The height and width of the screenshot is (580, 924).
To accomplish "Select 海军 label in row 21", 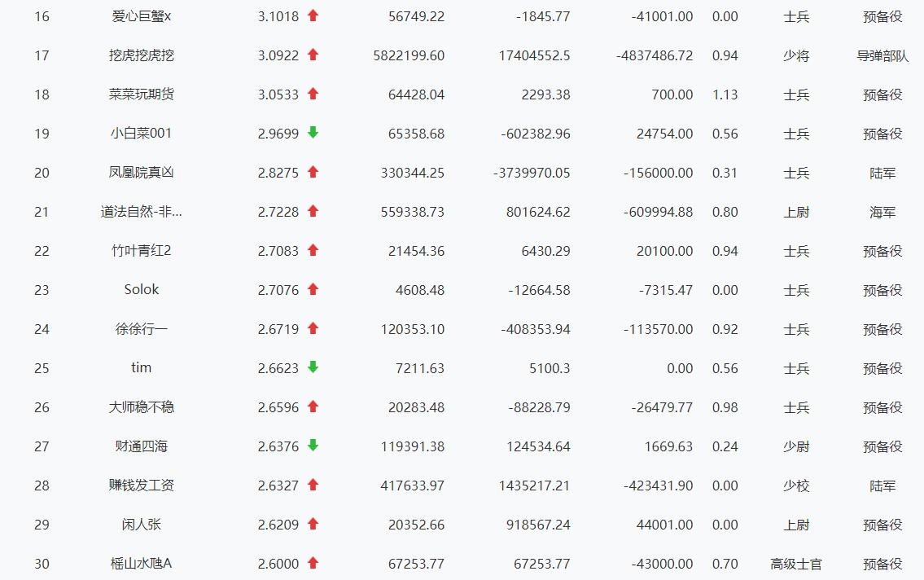I will click(882, 212).
